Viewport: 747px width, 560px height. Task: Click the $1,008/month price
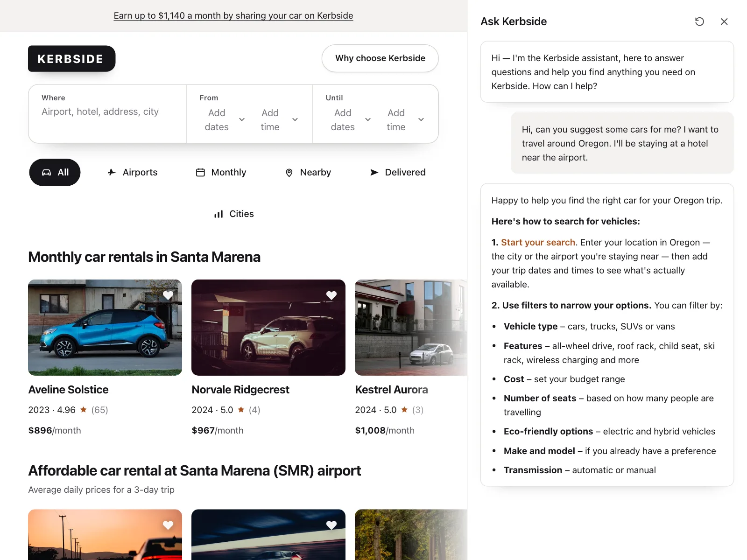[x=385, y=430]
